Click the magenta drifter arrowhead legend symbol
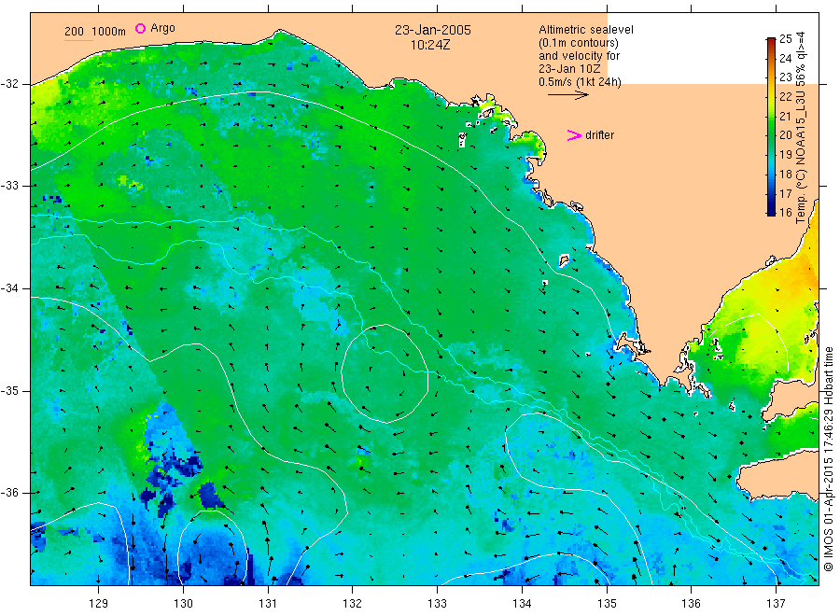 pyautogui.click(x=574, y=135)
